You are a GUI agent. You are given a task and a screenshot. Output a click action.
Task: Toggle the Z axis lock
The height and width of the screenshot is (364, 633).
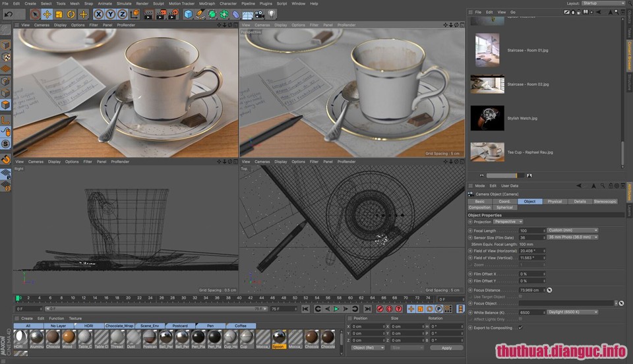(123, 15)
